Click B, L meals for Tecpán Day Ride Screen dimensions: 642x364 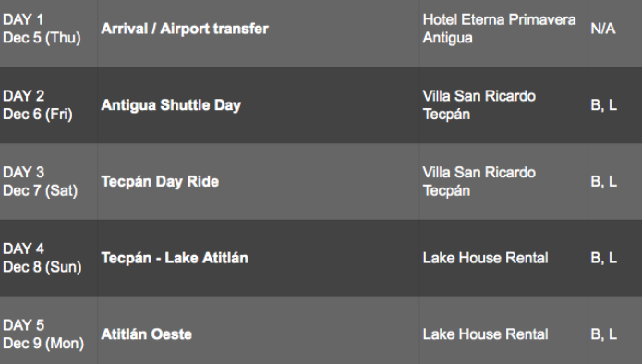(x=603, y=181)
